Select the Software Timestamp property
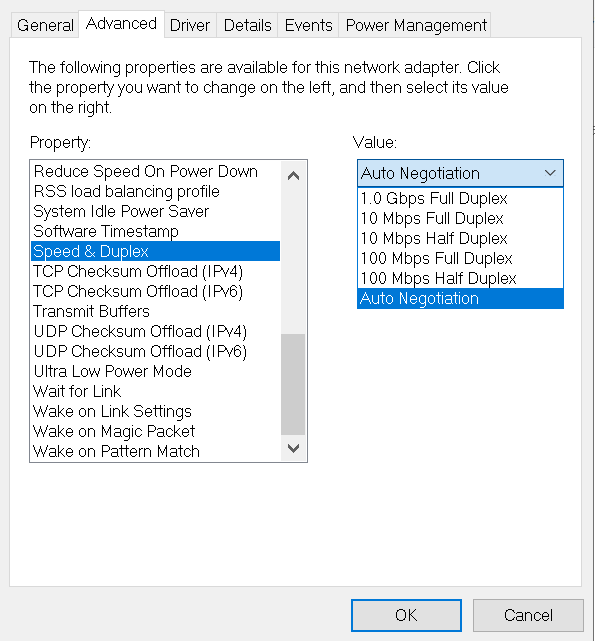595x641 pixels. pyautogui.click(x=156, y=231)
